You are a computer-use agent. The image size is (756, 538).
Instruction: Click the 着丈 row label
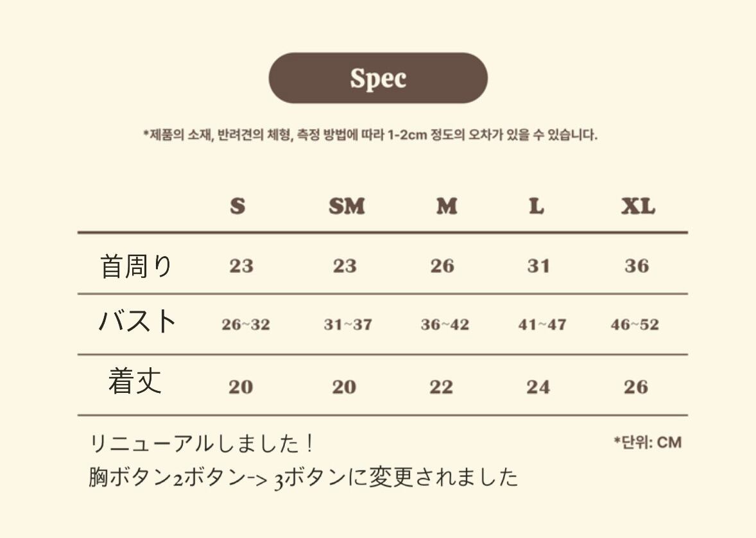[135, 382]
